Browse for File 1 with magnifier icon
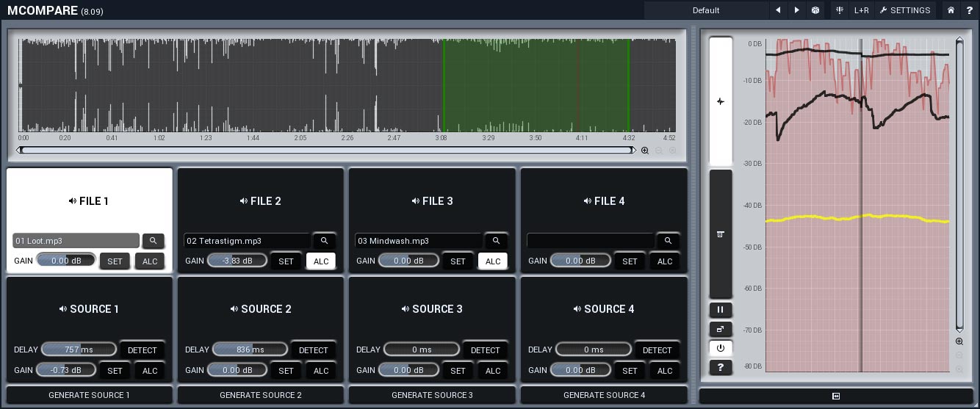The width and height of the screenshot is (980, 409). click(x=154, y=241)
